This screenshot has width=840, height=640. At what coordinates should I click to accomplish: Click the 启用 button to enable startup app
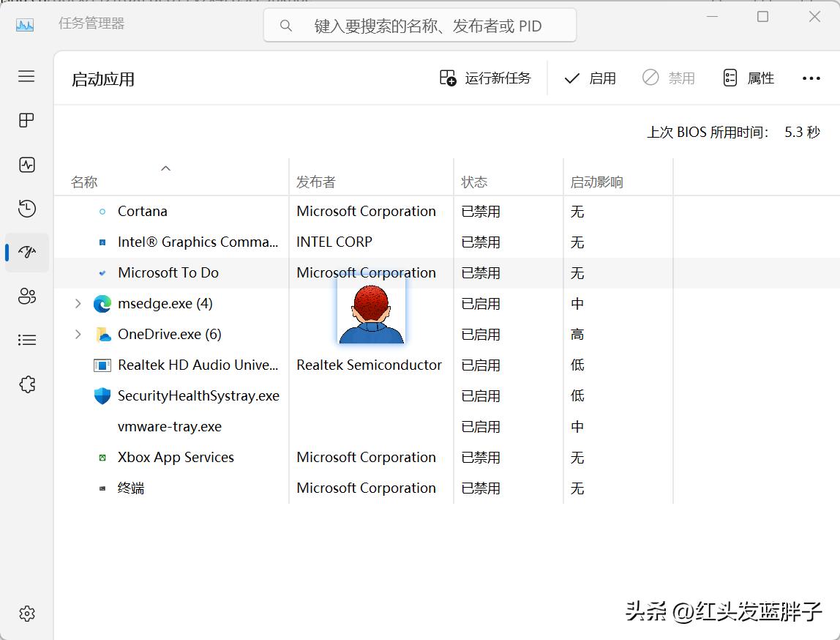[x=590, y=78]
